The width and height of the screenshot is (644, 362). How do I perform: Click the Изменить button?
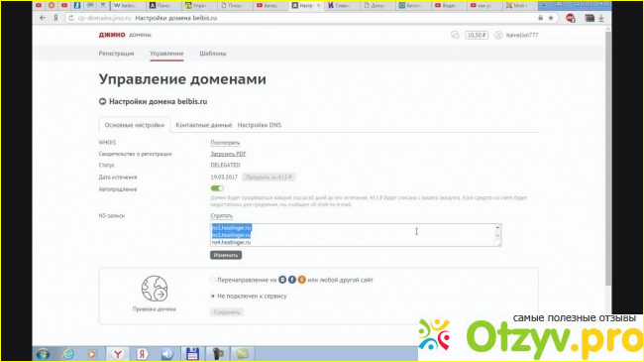tap(226, 255)
